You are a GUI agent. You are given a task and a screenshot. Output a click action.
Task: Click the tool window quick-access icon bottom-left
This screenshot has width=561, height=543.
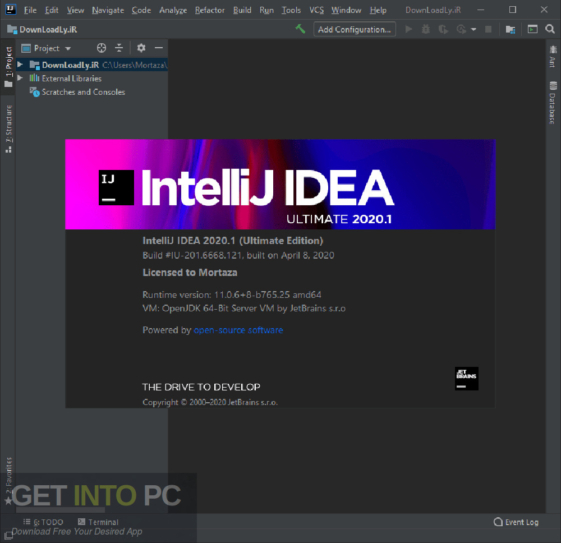8,535
